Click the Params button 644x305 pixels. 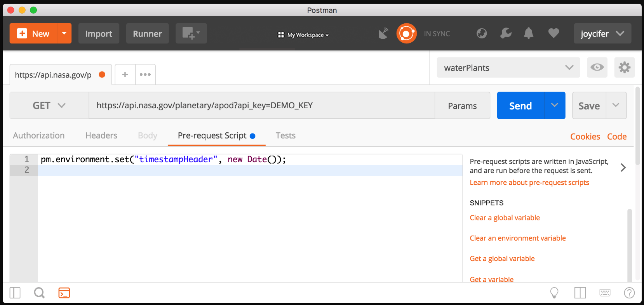pyautogui.click(x=462, y=106)
